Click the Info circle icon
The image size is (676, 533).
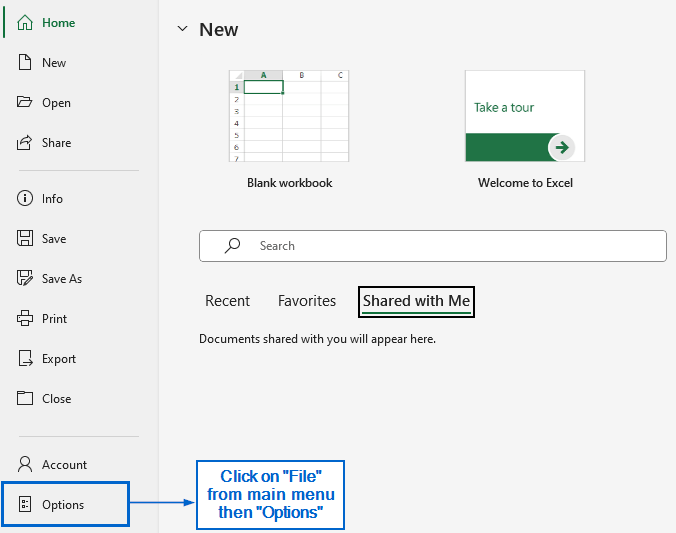[x=25, y=199]
